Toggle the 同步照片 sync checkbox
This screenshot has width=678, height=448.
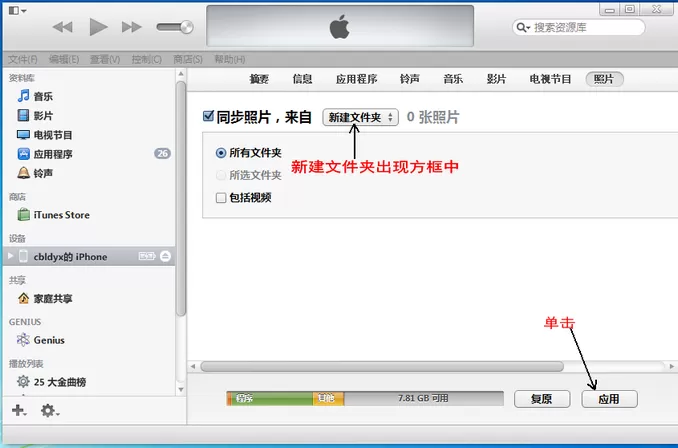pyautogui.click(x=208, y=116)
